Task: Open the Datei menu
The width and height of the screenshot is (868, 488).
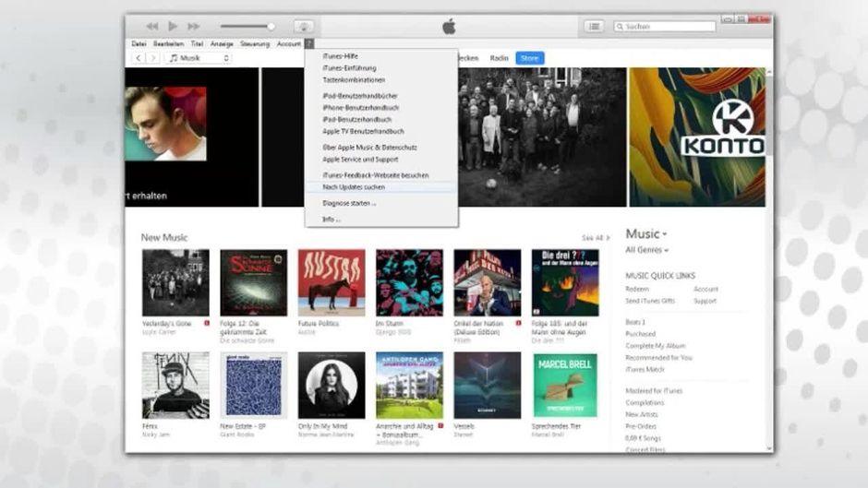Action: coord(139,43)
